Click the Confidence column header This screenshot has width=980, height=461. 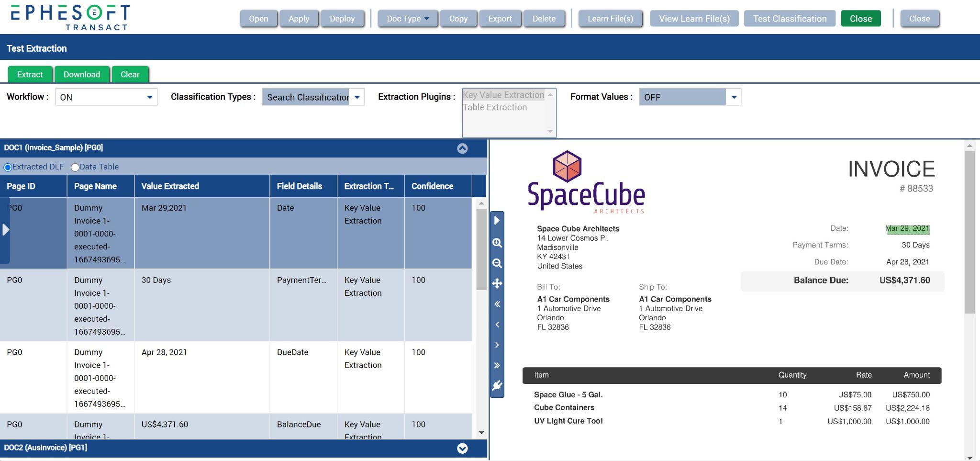pyautogui.click(x=438, y=186)
